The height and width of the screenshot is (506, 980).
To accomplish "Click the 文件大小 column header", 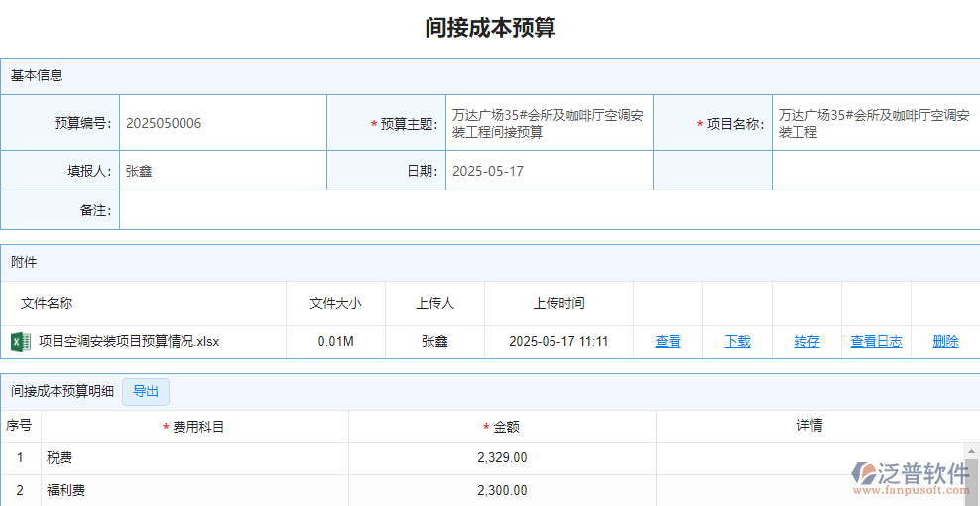I will click(x=335, y=304).
